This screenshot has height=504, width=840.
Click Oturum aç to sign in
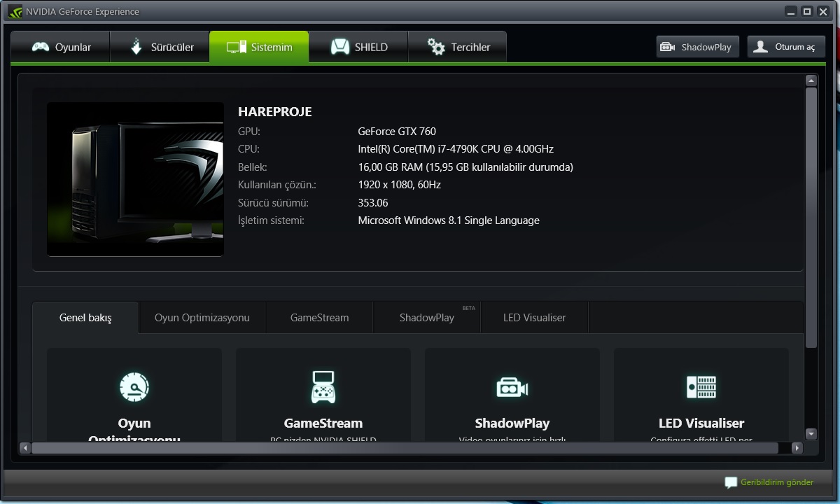(x=785, y=47)
